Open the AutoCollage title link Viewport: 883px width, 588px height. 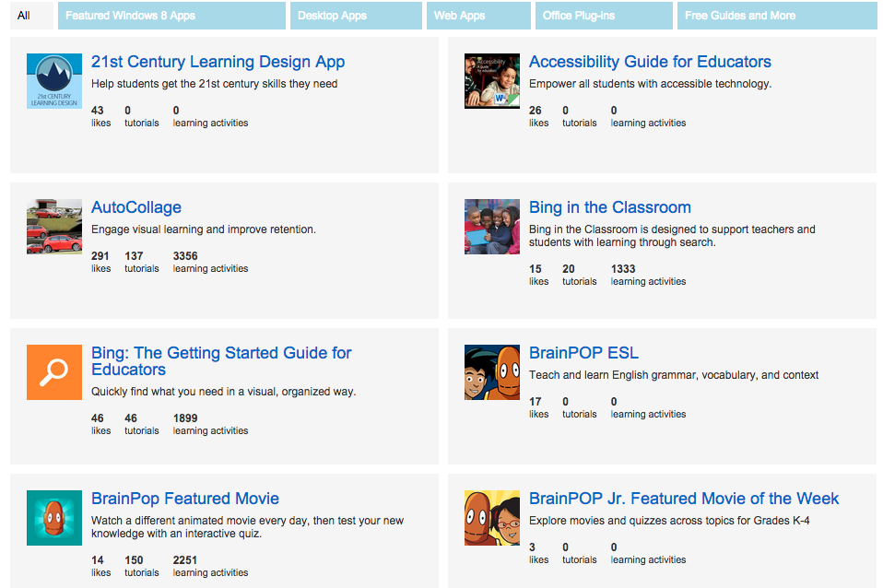click(x=136, y=207)
